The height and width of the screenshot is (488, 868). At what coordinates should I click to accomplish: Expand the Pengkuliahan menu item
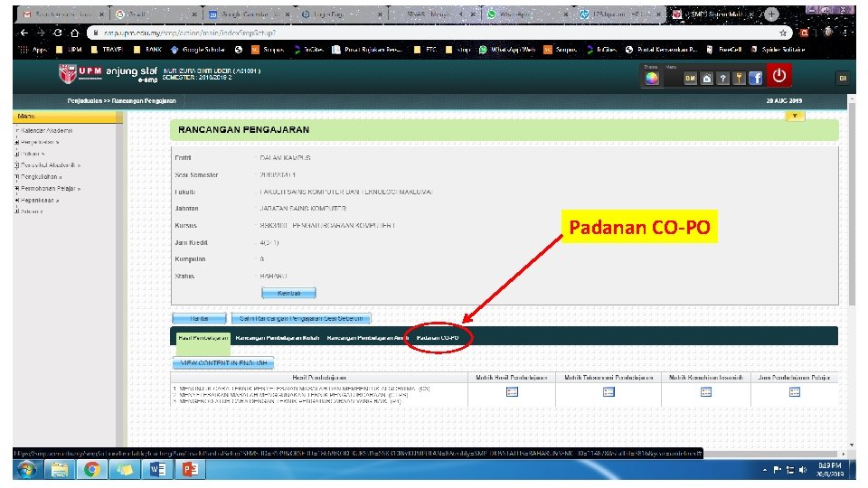click(40, 177)
